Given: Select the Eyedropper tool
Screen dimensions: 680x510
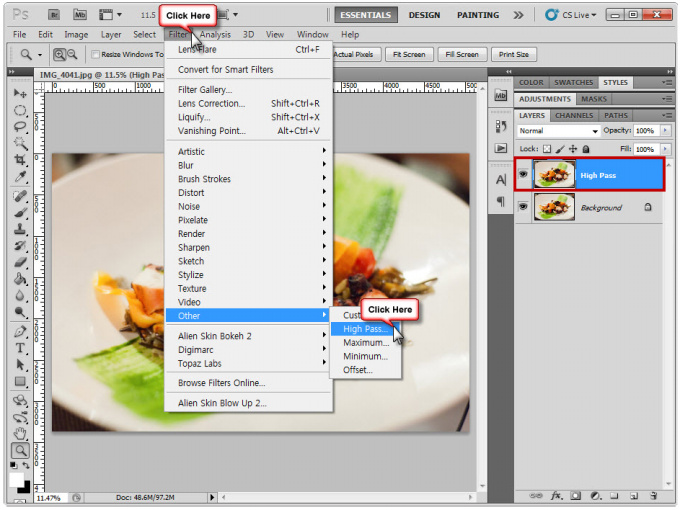Looking at the screenshot, I should pyautogui.click(x=20, y=177).
